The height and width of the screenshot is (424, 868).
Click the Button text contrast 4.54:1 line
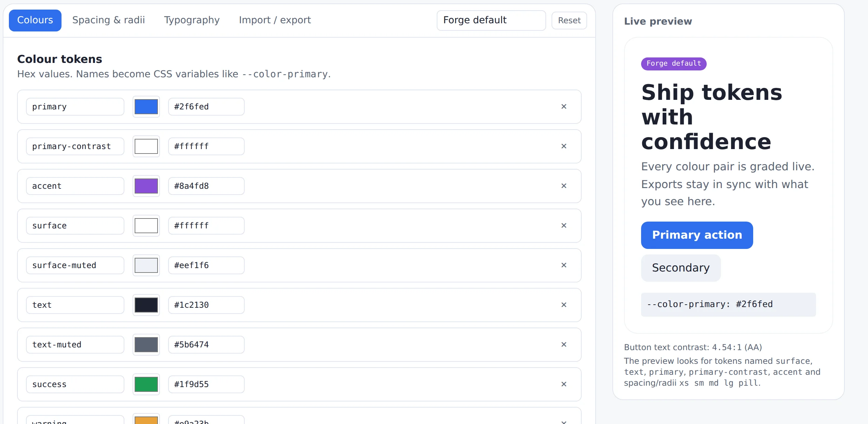point(693,347)
